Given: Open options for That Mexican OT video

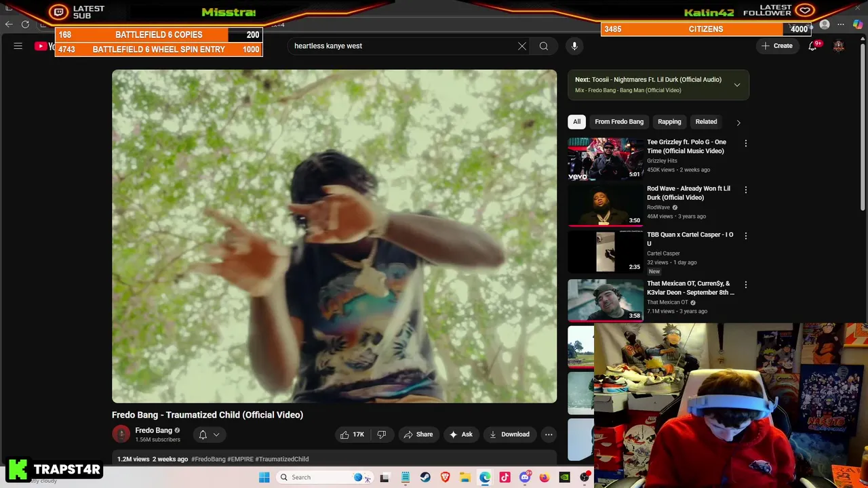Looking at the screenshot, I should point(745,285).
